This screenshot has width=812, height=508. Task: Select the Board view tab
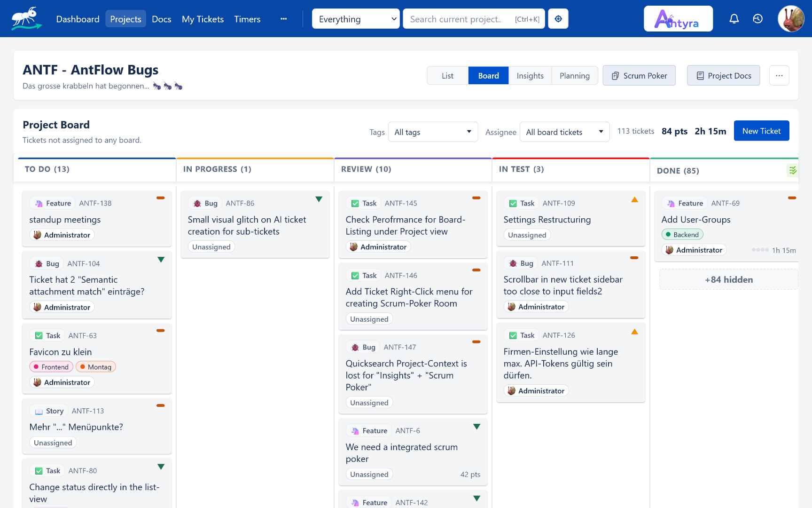[x=488, y=76]
